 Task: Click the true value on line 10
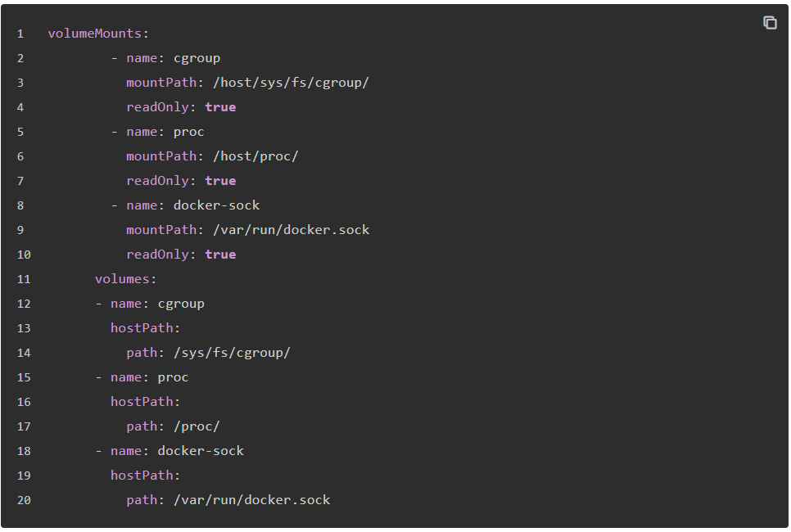click(220, 255)
